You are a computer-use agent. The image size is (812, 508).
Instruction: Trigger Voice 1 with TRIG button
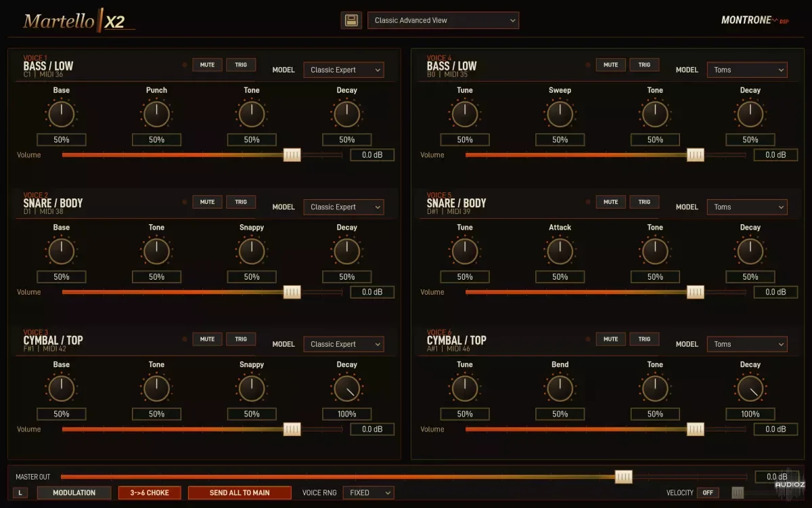click(241, 65)
